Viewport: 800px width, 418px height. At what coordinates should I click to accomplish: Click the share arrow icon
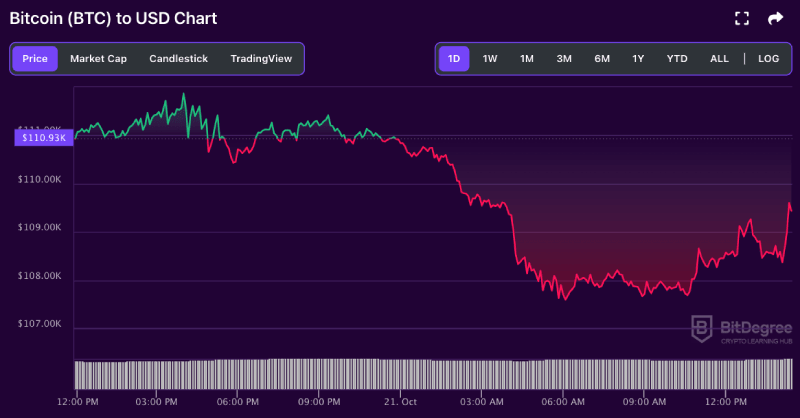click(775, 18)
